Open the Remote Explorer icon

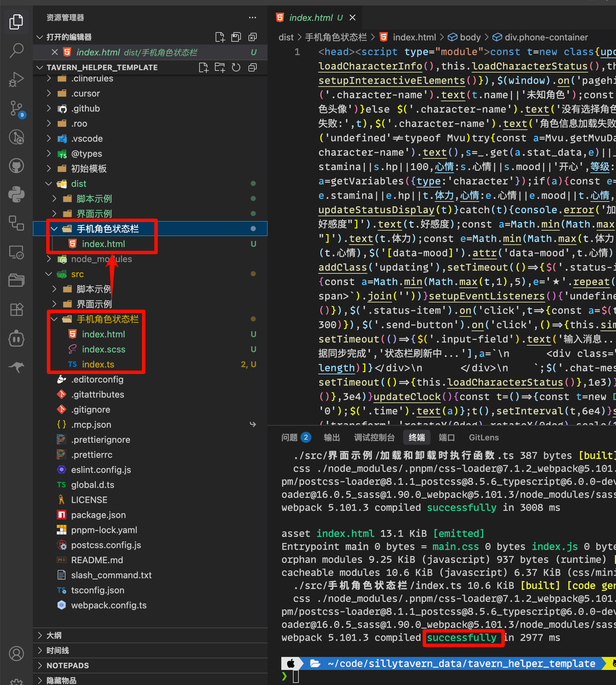pos(16,252)
